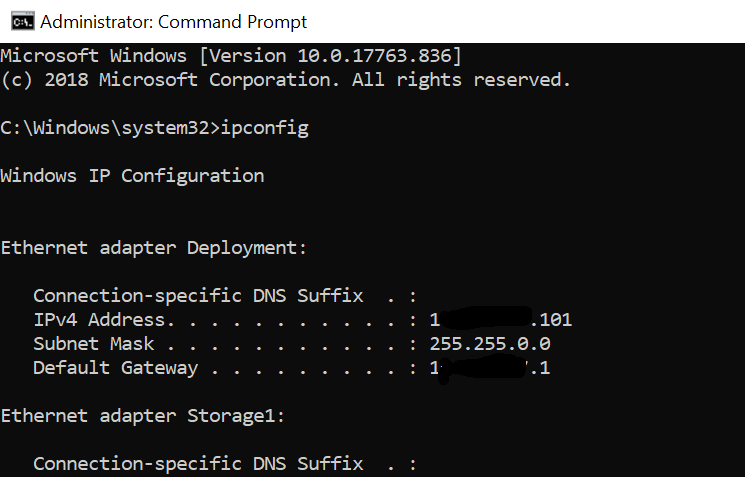
Task: Click the IPv4 Address label
Action: 98,320
